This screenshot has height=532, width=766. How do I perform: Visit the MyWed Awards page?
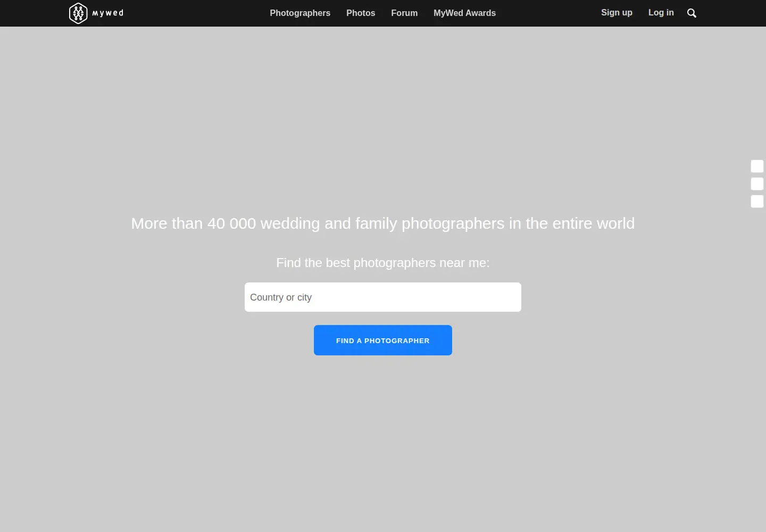pyautogui.click(x=464, y=13)
